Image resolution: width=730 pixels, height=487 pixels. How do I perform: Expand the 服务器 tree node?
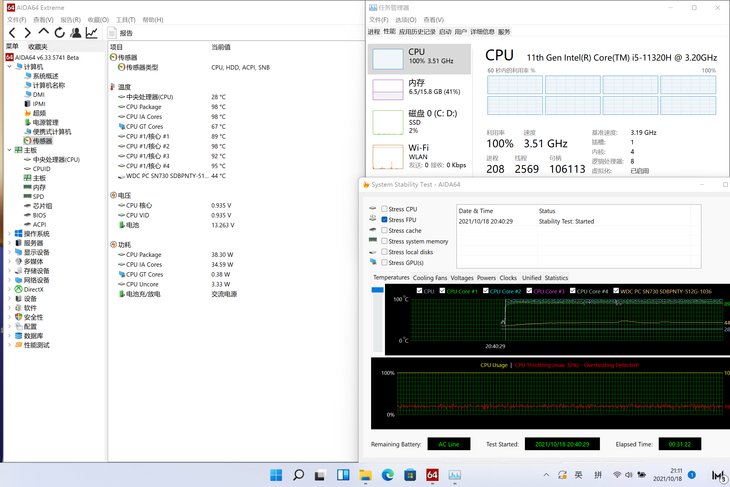pos(9,243)
